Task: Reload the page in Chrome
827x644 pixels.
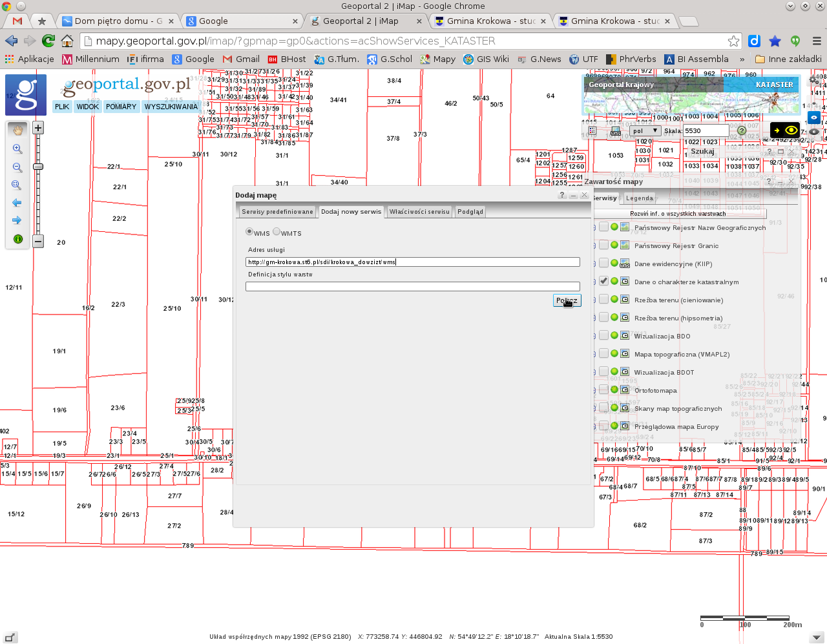Action: pyautogui.click(x=48, y=41)
